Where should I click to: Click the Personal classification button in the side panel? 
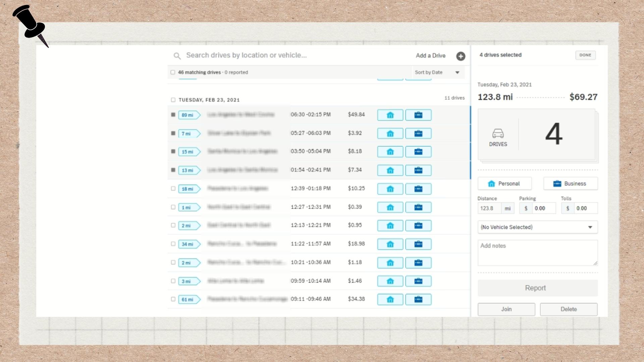(504, 184)
